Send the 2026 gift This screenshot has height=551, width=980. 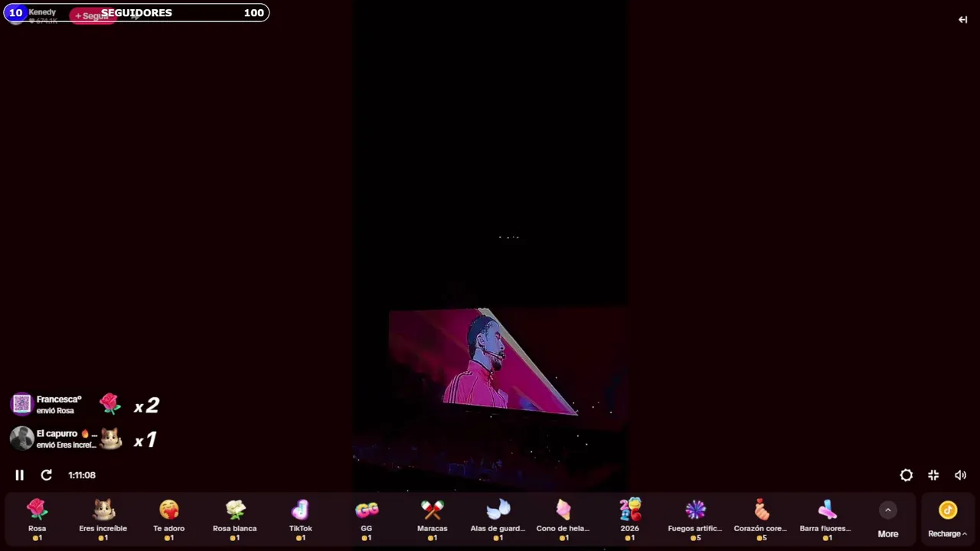point(629,520)
